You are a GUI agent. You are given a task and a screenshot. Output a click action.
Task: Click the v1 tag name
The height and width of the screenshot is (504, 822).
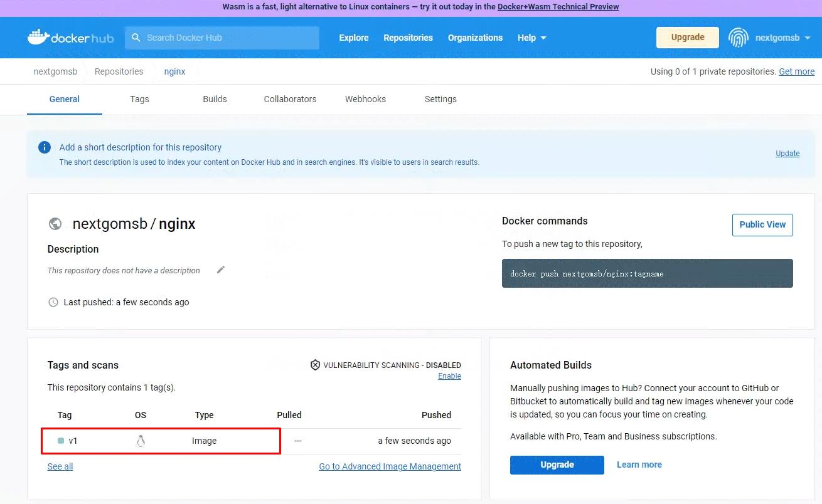[73, 441]
